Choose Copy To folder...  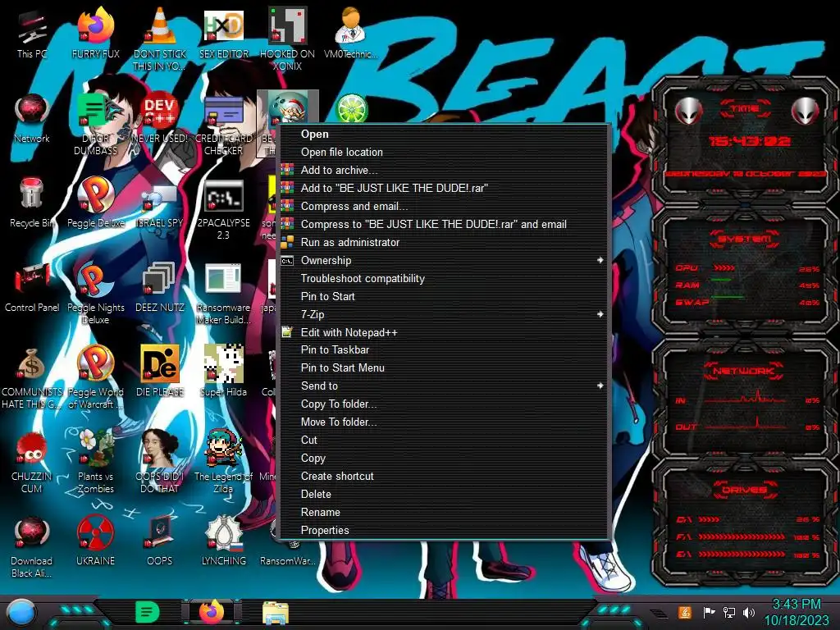[444, 404]
